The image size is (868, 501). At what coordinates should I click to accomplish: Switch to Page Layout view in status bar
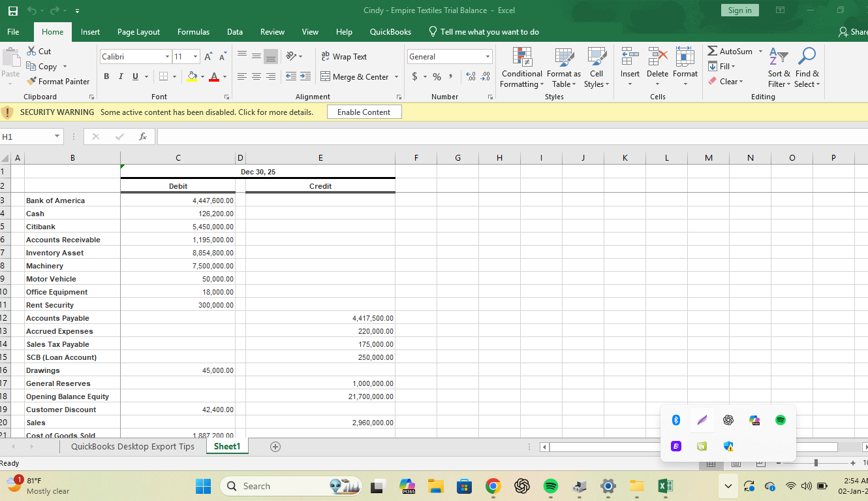click(736, 463)
